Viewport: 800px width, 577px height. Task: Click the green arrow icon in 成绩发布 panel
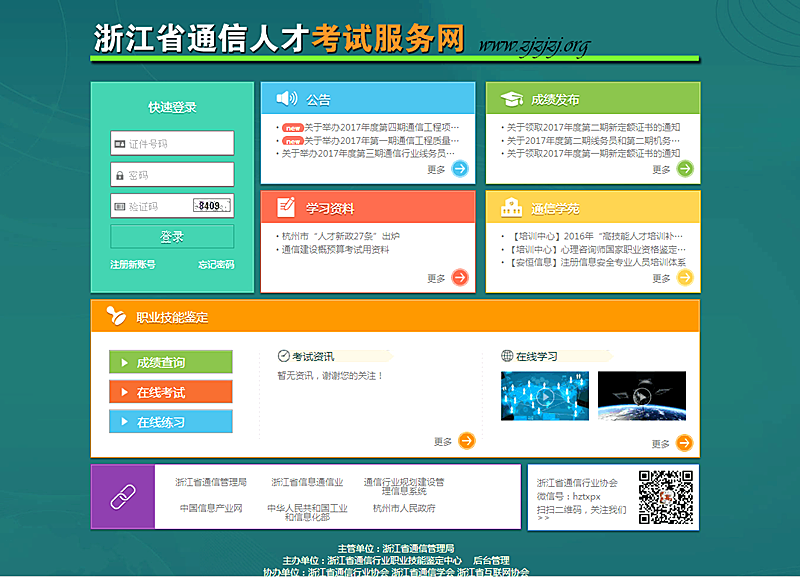pyautogui.click(x=685, y=169)
